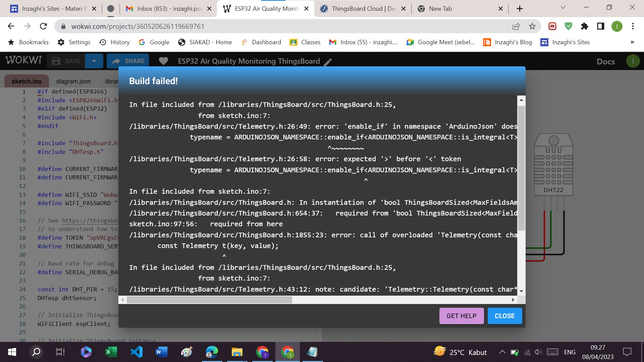Open Task View on the taskbar
The height and width of the screenshot is (362, 644).
(60, 352)
